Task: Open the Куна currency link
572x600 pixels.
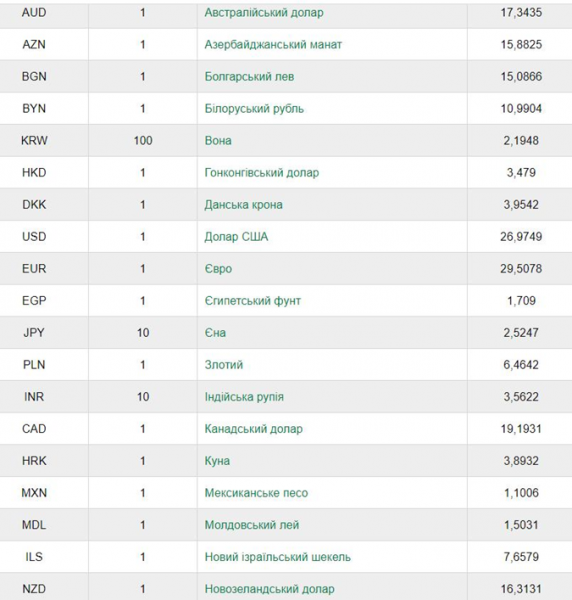Action: [217, 461]
